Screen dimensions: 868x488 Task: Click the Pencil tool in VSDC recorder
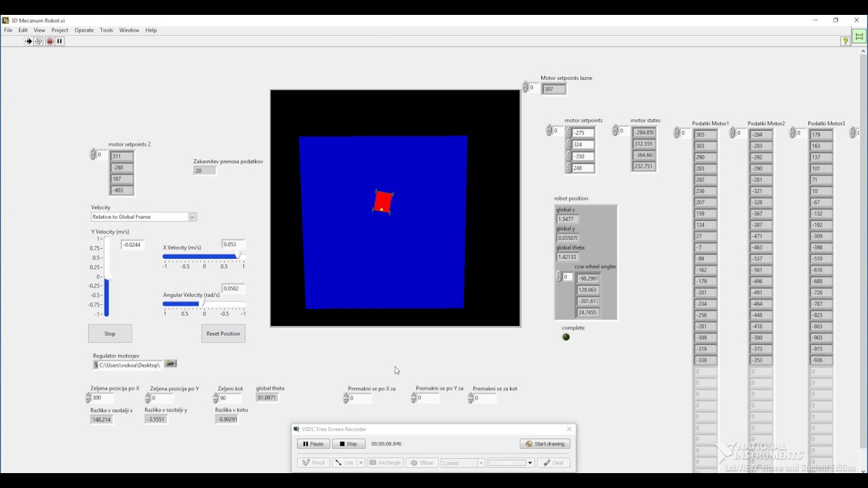313,463
